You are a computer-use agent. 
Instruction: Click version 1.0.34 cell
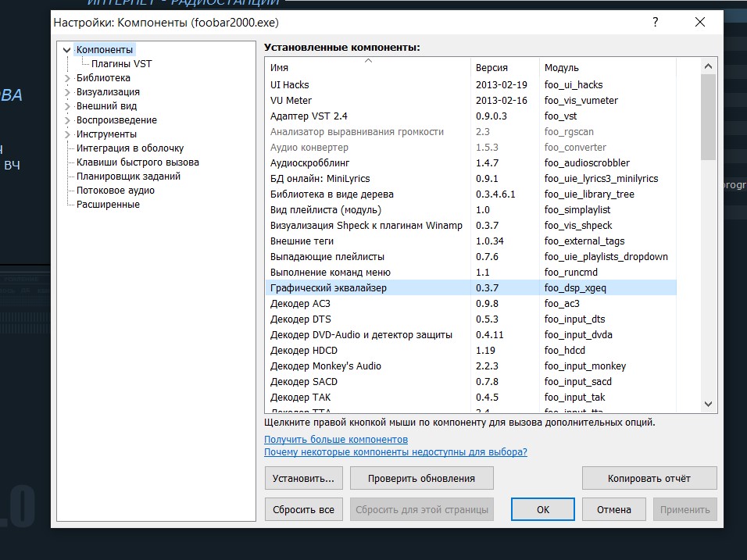coord(490,241)
